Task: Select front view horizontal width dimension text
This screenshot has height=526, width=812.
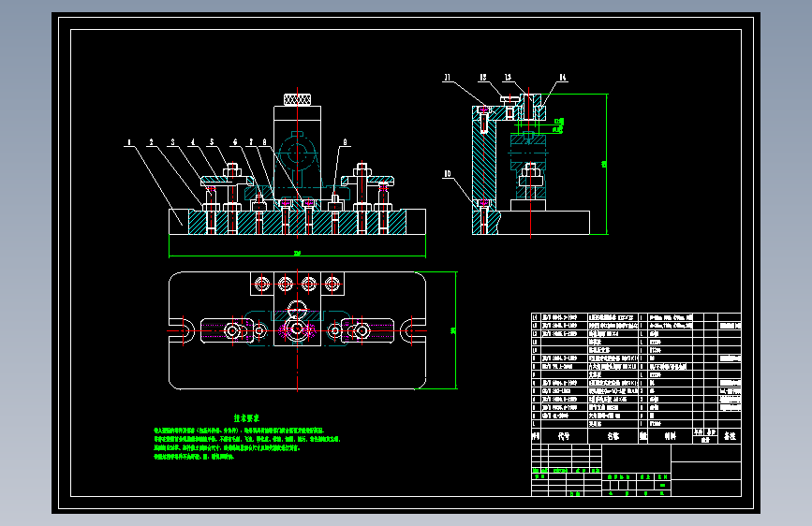Action: [x=297, y=253]
